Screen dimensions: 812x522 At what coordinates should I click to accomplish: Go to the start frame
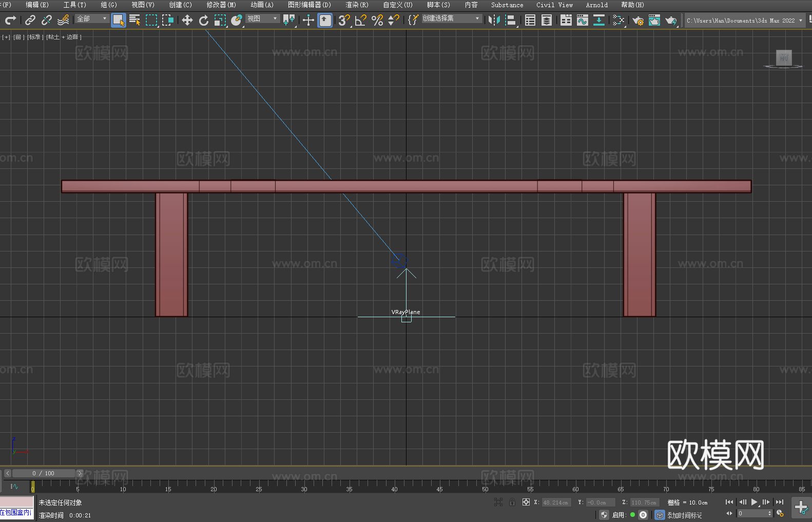coord(729,502)
